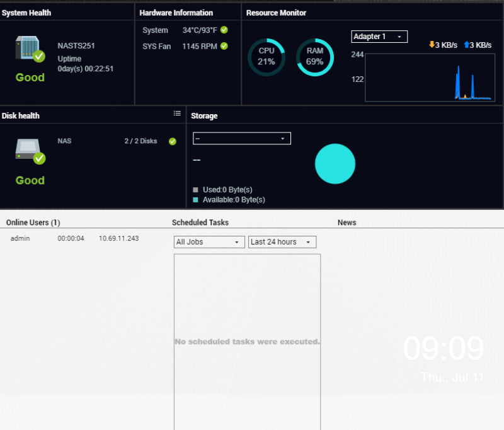Click the System Health panel title
Screen dimensions: 504x430
pyautogui.click(x=26, y=13)
